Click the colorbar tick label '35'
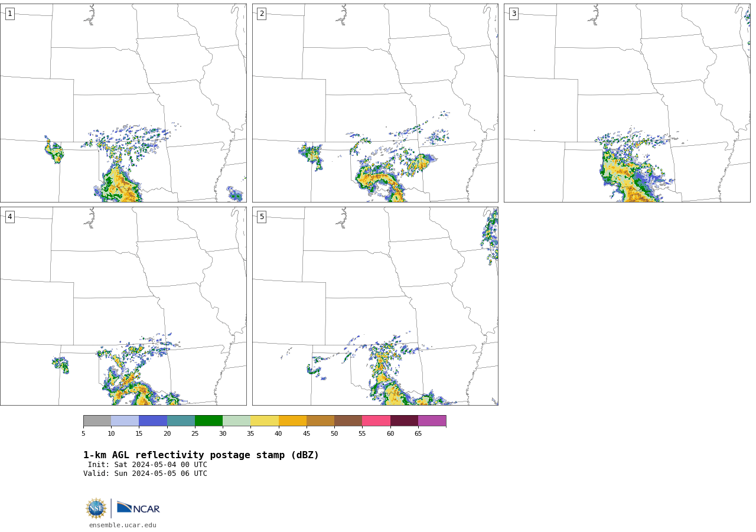 point(250,434)
